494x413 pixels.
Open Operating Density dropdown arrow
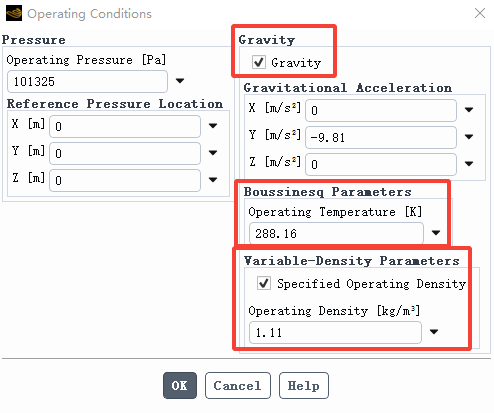tap(434, 332)
